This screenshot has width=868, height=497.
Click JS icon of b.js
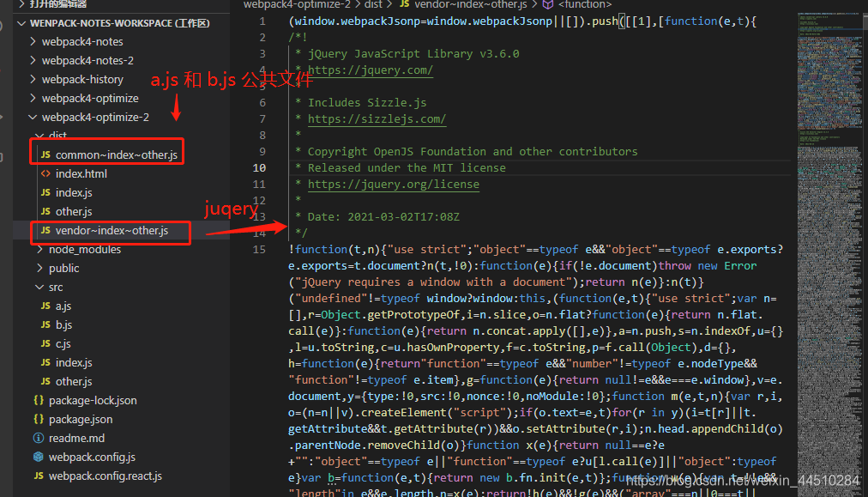tap(46, 324)
